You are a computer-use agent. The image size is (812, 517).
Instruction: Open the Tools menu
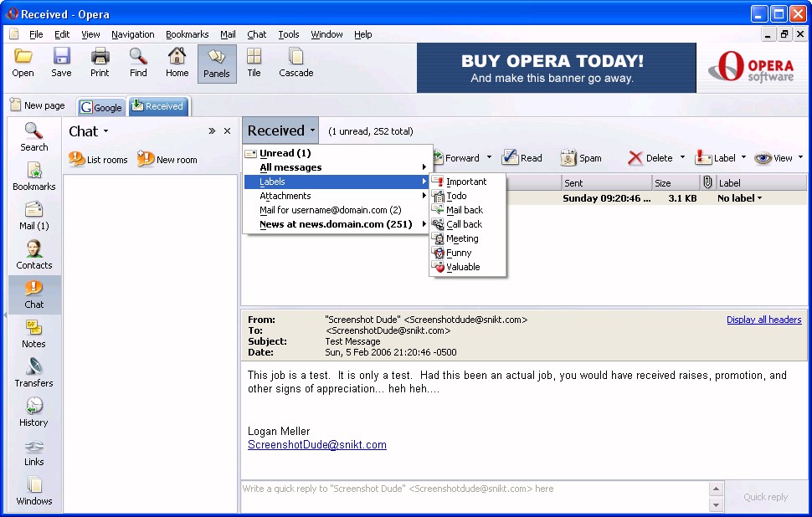(289, 34)
